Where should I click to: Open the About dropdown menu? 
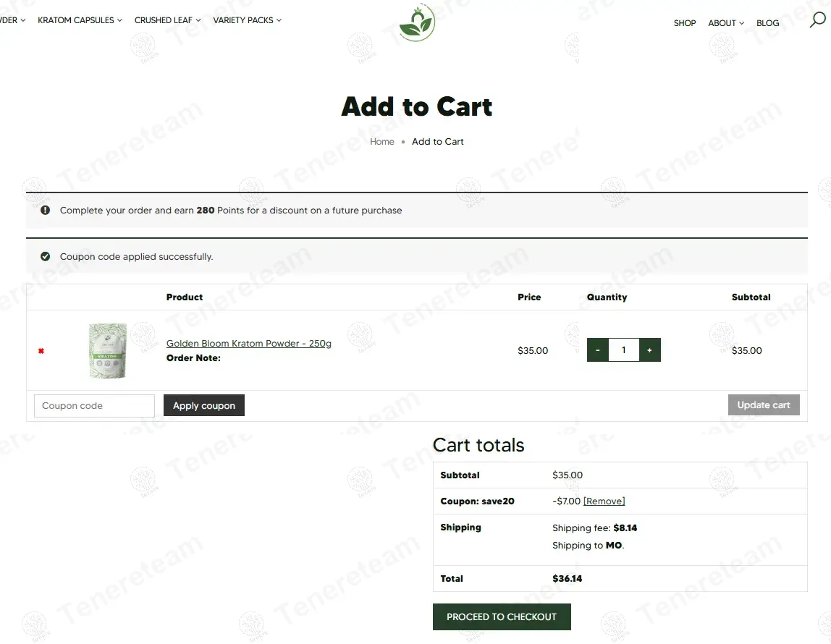click(x=725, y=23)
